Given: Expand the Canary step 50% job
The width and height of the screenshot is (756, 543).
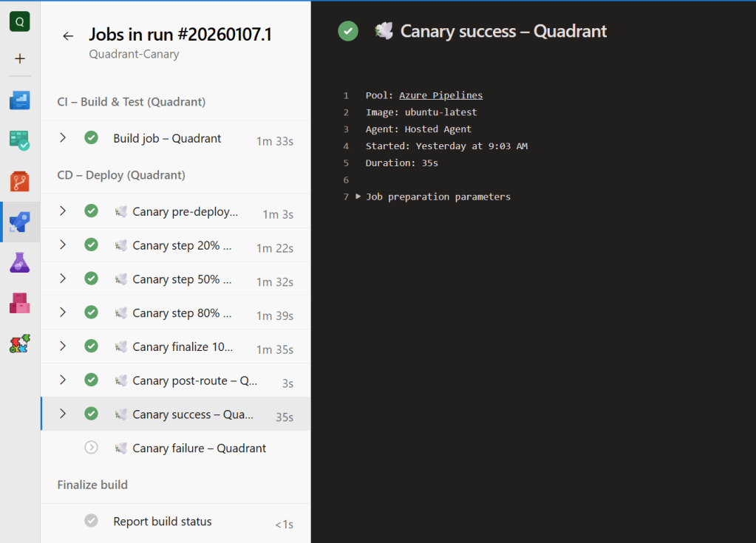Looking at the screenshot, I should click(63, 279).
